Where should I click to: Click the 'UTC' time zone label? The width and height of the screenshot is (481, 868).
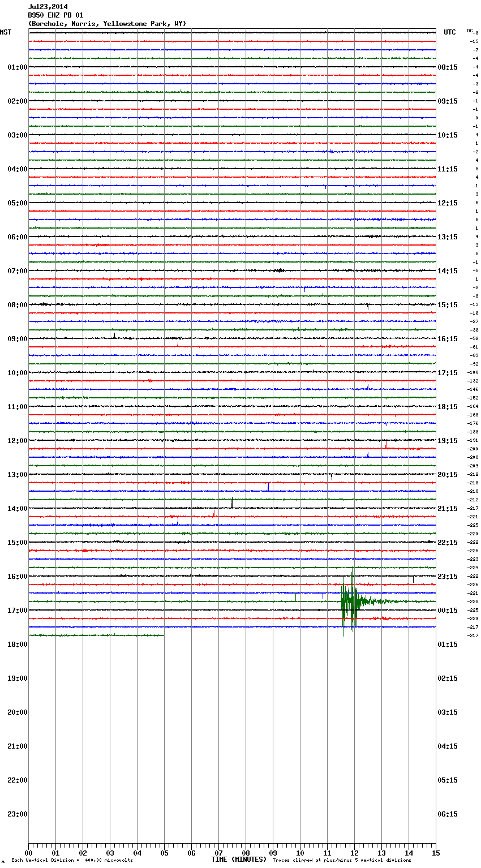point(450,32)
